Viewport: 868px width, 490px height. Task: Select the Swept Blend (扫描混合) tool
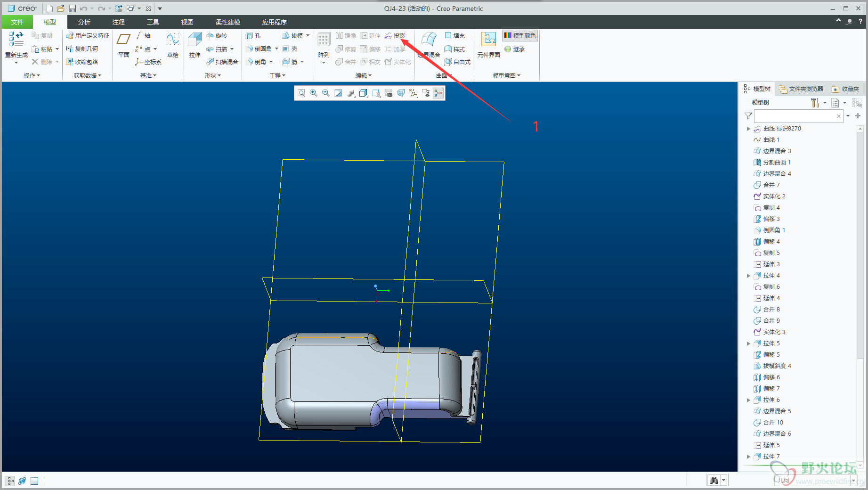tap(222, 62)
